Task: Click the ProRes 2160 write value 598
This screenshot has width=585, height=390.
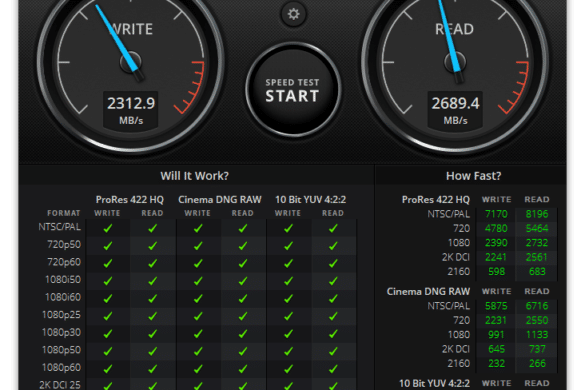Action: [497, 271]
